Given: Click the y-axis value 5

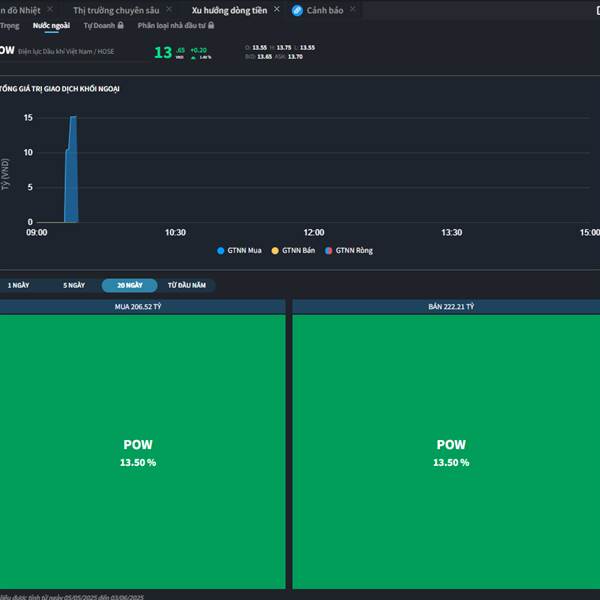Looking at the screenshot, I should click(x=30, y=187).
